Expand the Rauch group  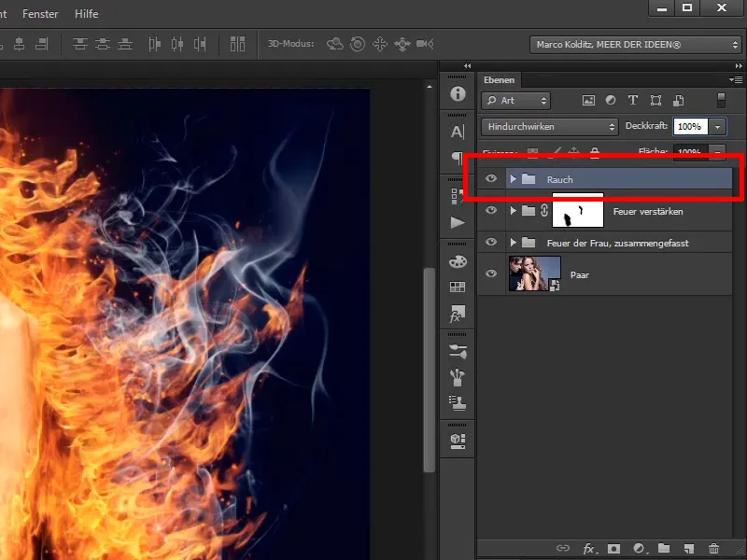tap(513, 178)
